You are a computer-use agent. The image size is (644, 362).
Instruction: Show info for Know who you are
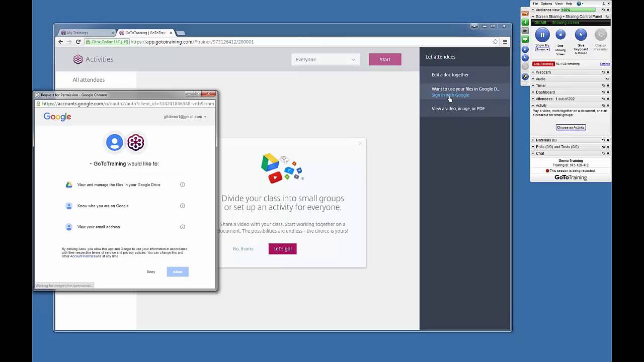[x=183, y=206]
